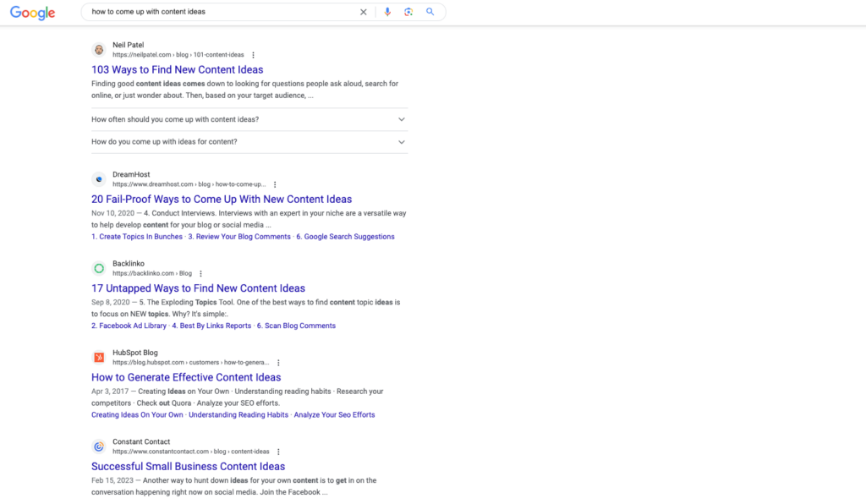Open 'How to Generate Effective Content Ideas'
This screenshot has width=866, height=504.
(x=186, y=378)
